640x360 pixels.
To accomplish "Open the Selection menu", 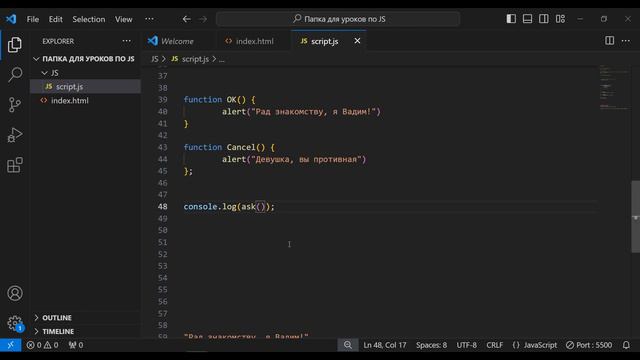I will [x=89, y=19].
